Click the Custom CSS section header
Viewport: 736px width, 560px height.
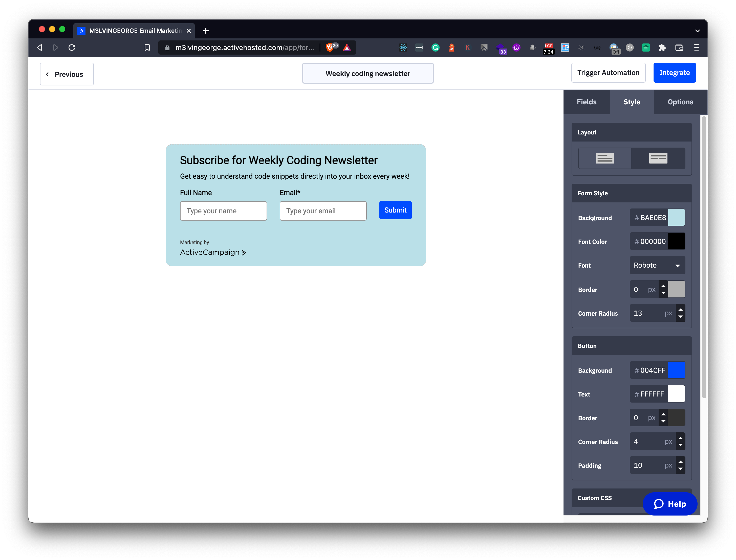point(631,498)
